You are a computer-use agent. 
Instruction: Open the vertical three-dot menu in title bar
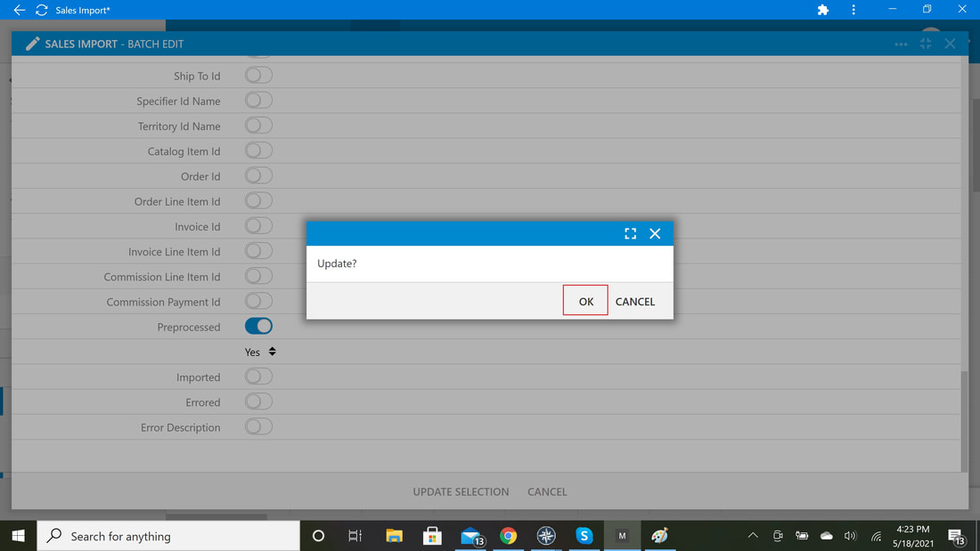(x=853, y=10)
